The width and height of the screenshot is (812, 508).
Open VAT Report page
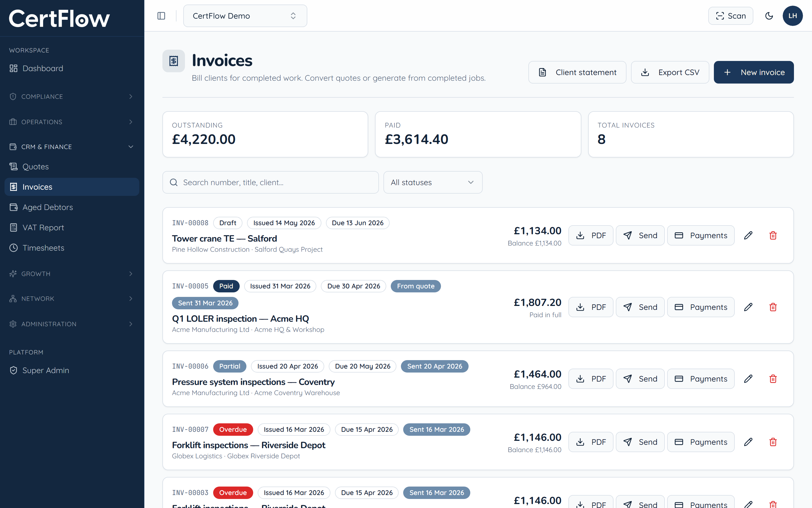coord(72,227)
